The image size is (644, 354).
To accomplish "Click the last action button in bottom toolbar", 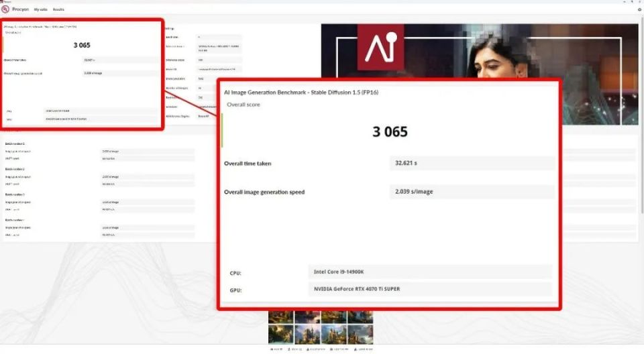I will 364,349.
